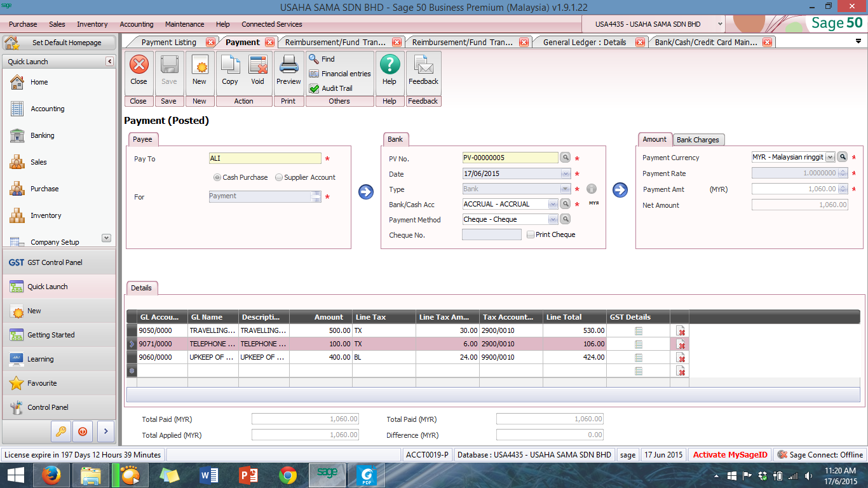Viewport: 868px width, 488px height.
Task: Expand sidebar with the right arrow button
Action: tap(105, 431)
